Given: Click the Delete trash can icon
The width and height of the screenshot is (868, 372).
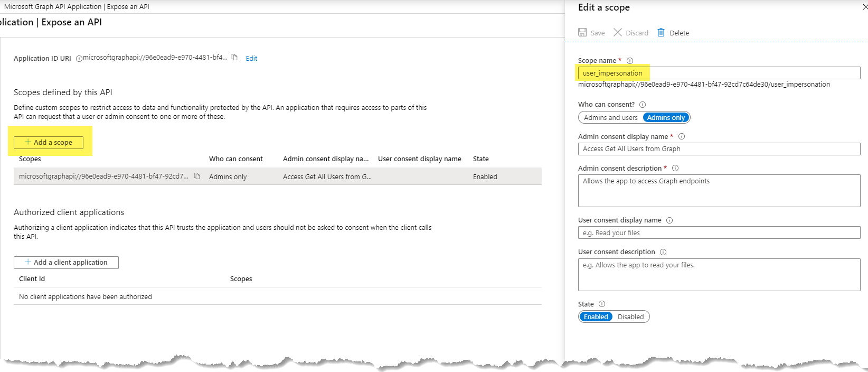Looking at the screenshot, I should [x=661, y=32].
